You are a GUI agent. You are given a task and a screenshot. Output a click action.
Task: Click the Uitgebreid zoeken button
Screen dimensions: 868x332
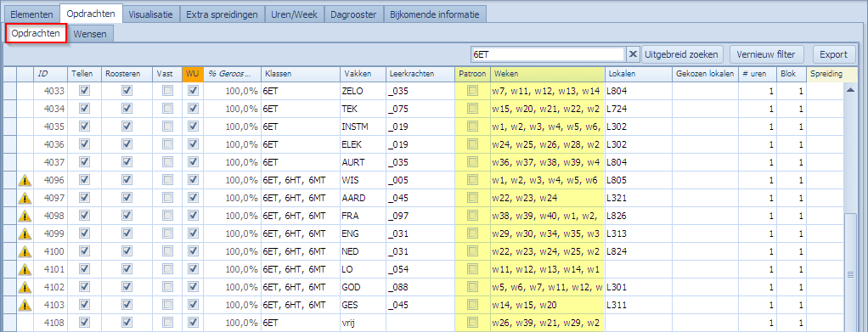click(x=683, y=54)
